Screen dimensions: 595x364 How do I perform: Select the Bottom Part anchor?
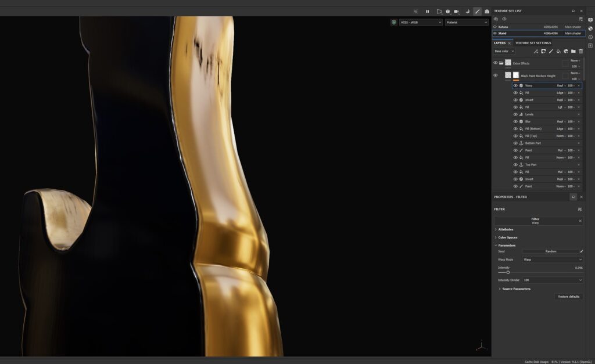click(x=547, y=143)
